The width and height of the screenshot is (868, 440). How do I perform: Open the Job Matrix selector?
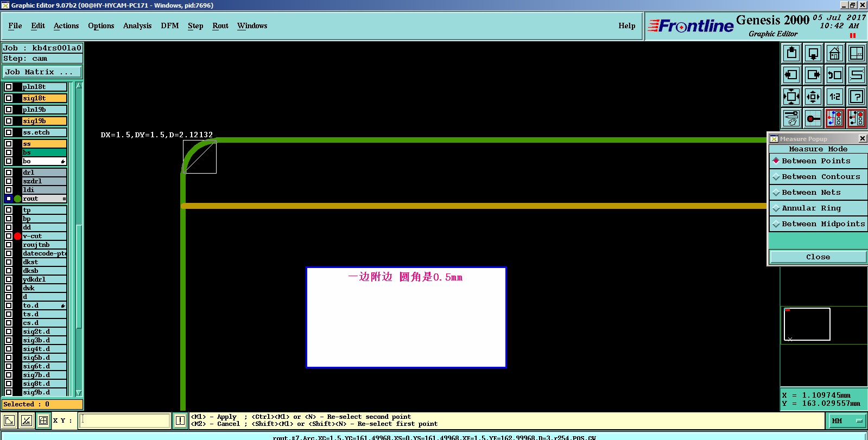(42, 72)
